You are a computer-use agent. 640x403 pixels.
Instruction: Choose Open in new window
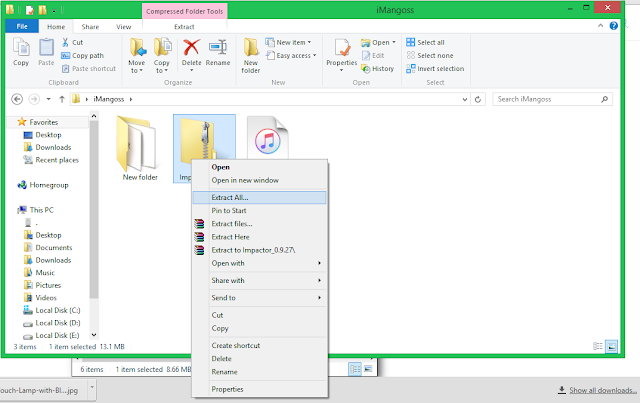(x=260, y=180)
